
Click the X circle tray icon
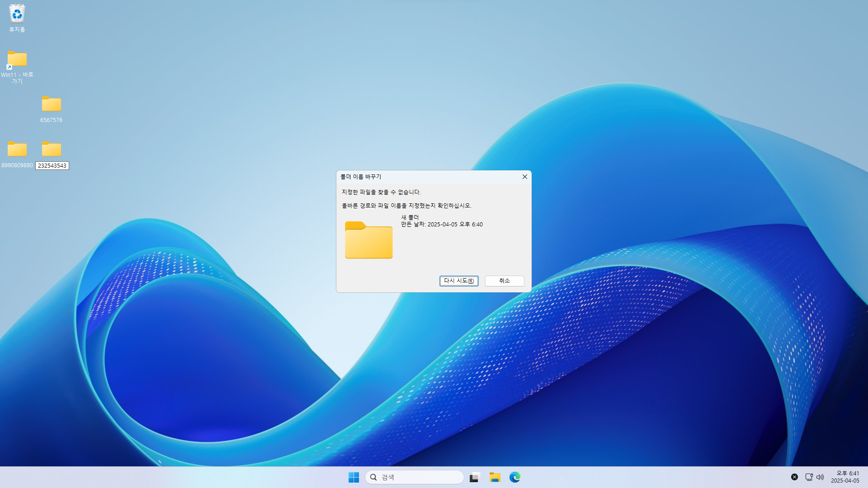click(x=794, y=477)
